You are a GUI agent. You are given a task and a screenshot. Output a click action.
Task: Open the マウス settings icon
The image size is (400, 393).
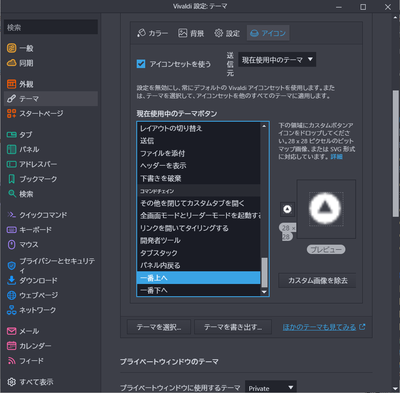pos(11,245)
